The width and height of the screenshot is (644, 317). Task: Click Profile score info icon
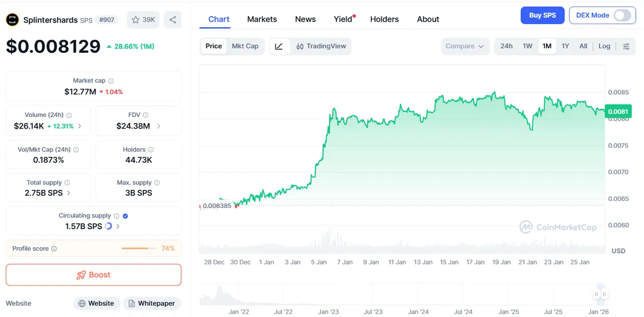[x=54, y=249]
